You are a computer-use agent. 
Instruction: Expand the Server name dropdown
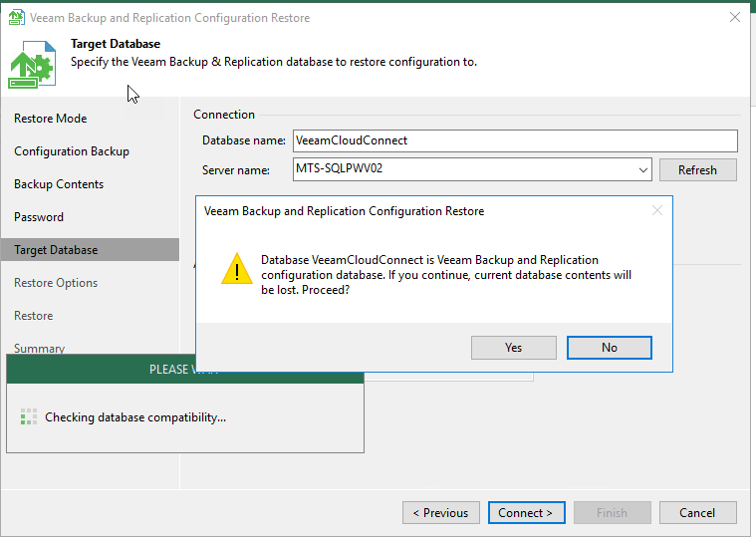coord(642,170)
